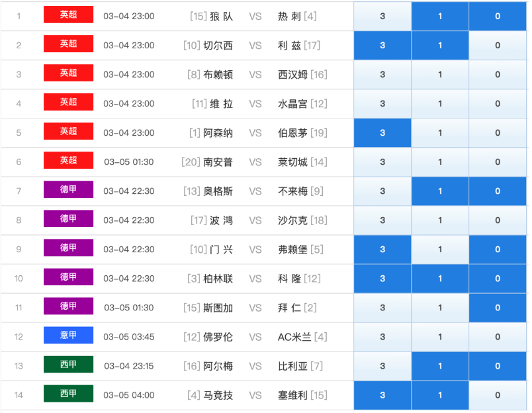This screenshot has height=413, width=532.
Task: Deselect the 1 cell for 马竞技 vs 塞维利
Action: coord(440,395)
